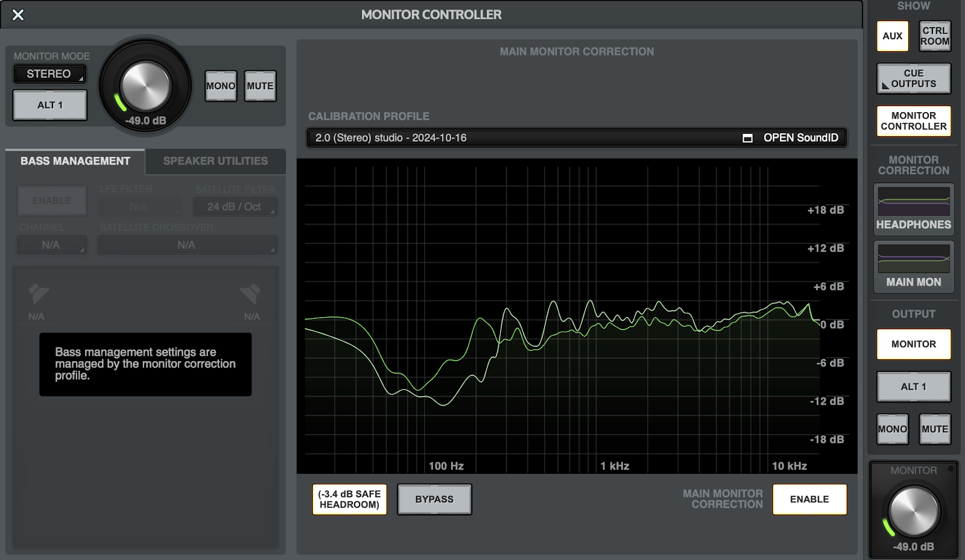Toggle BYPASS for main monitor correction
The image size is (965, 560).
point(434,499)
